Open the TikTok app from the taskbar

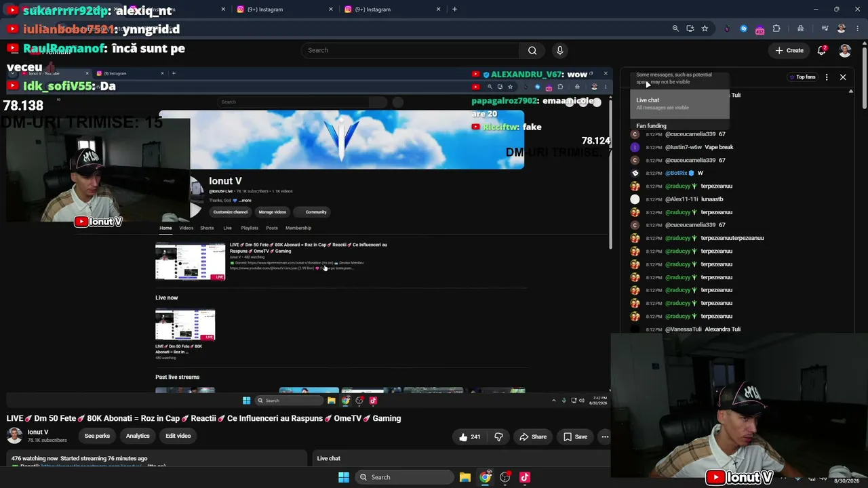524,477
